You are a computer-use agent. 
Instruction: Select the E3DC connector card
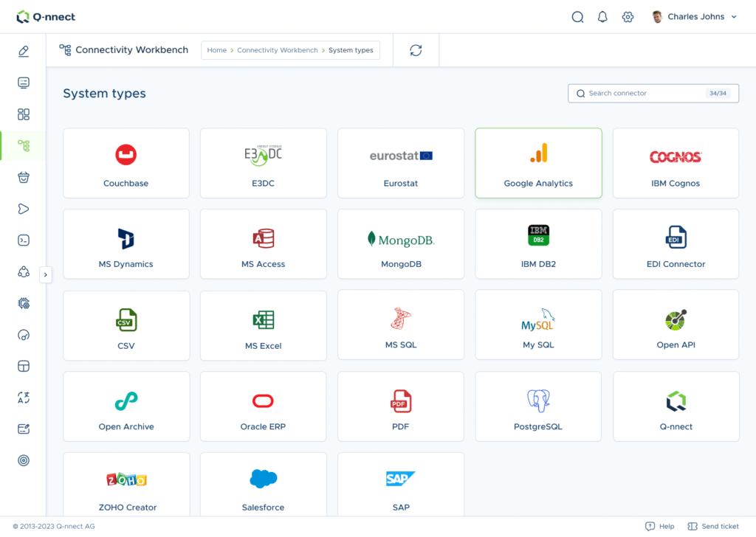(264, 163)
